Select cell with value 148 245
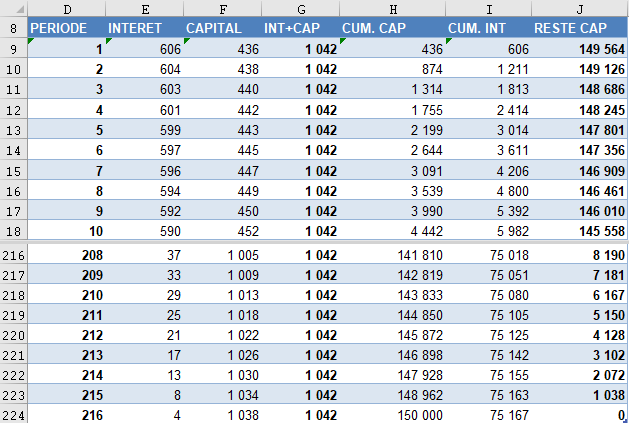Viewport: 629px width, 423px height. tap(580, 110)
